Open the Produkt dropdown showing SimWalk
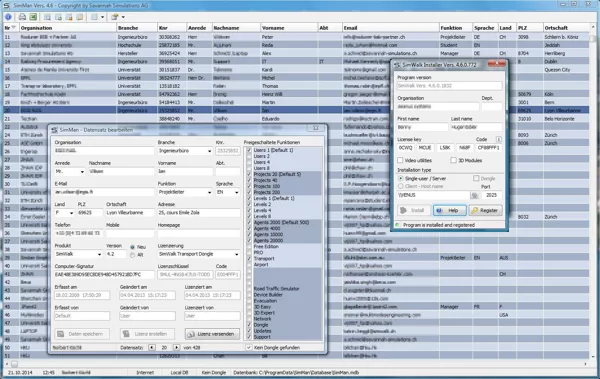The image size is (600, 379). click(x=99, y=255)
